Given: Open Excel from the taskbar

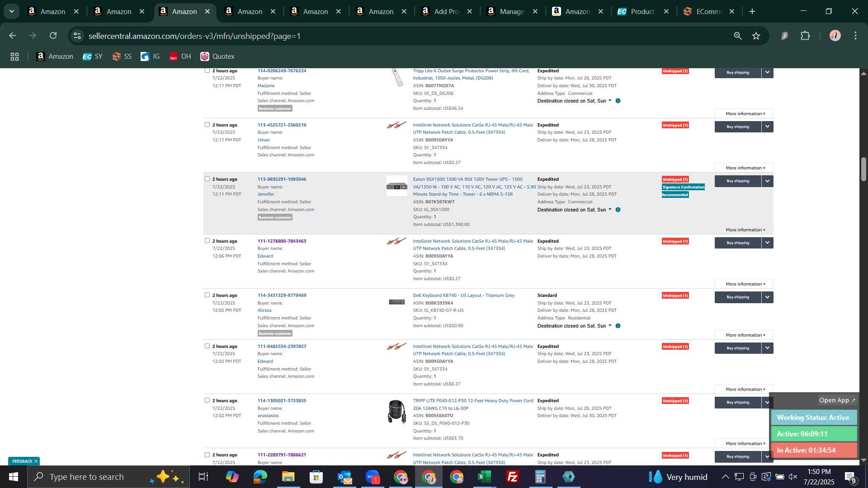Looking at the screenshot, I should pos(485,477).
